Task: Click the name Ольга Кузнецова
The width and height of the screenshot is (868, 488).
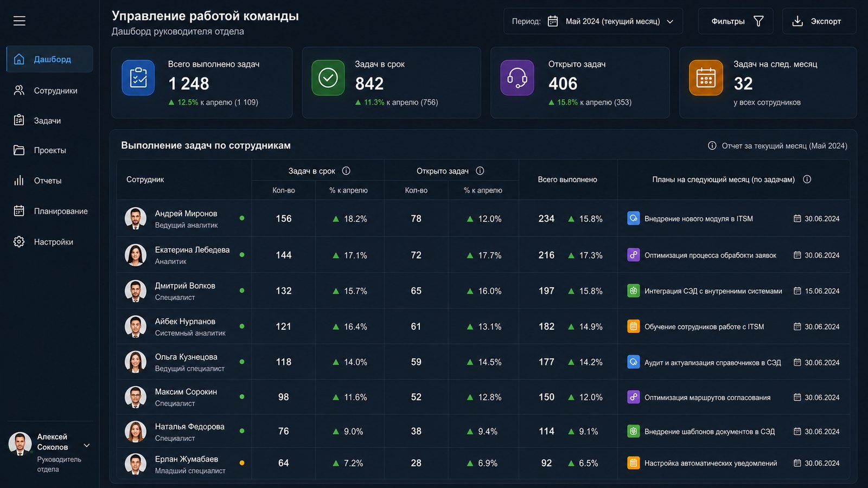Action: point(186,357)
